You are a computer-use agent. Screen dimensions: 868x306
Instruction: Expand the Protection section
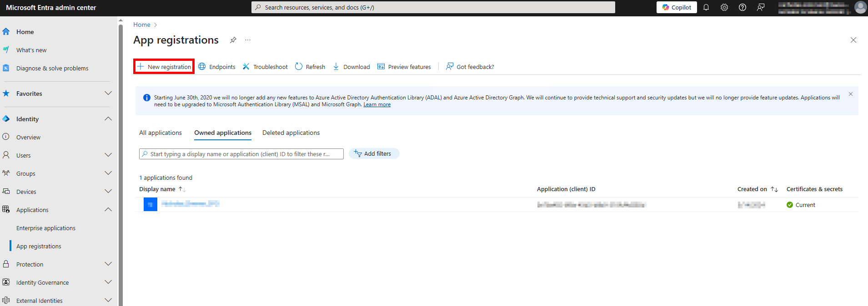click(x=108, y=264)
